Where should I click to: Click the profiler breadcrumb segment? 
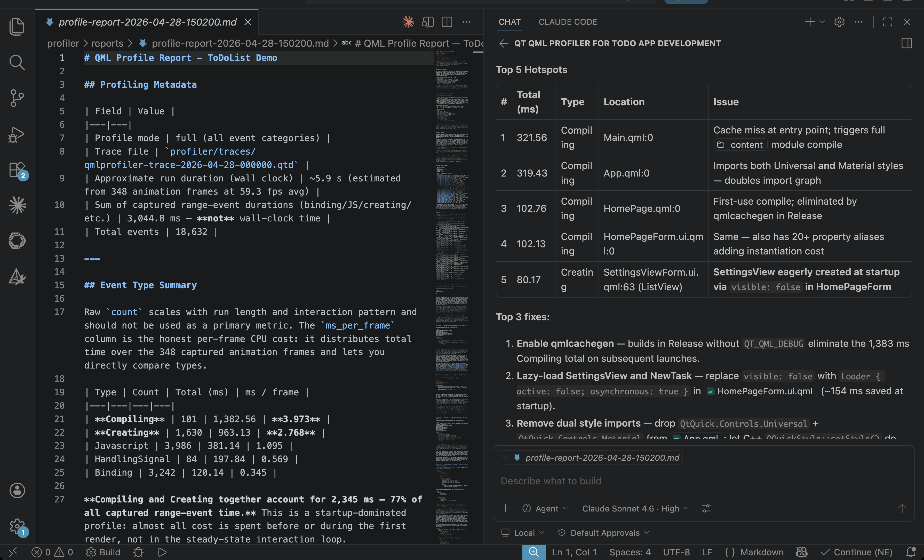point(63,43)
